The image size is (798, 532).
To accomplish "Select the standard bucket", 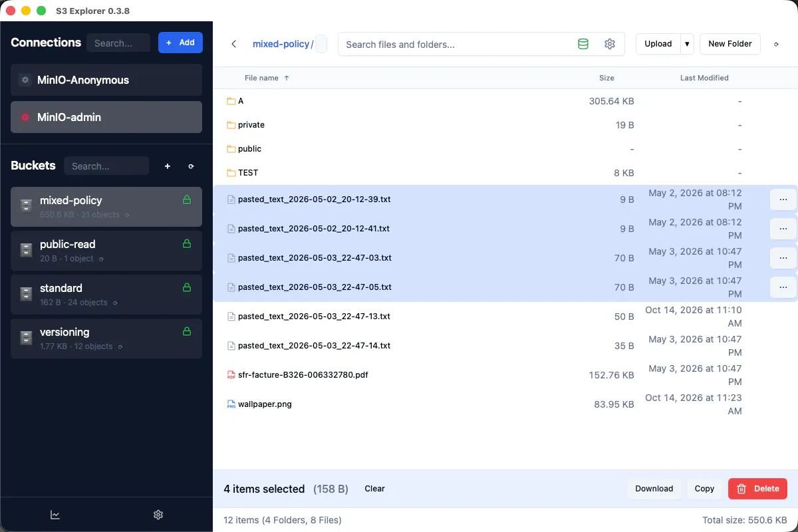I will tap(106, 295).
